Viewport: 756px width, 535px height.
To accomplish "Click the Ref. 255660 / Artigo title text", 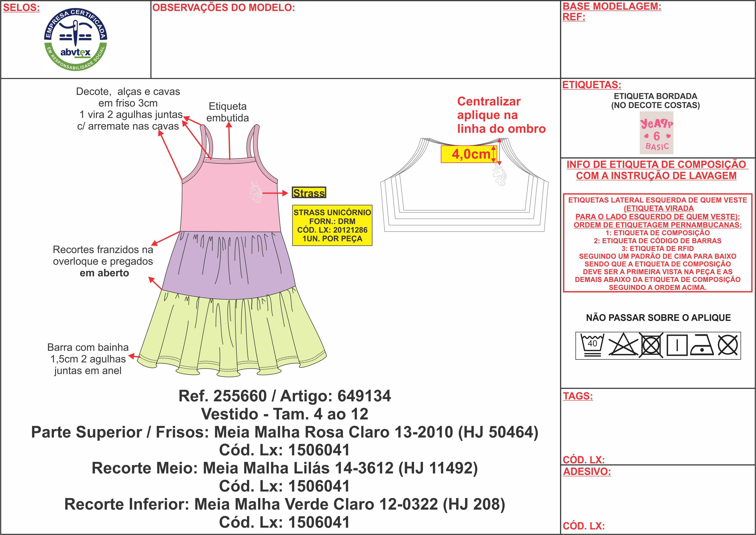I will tap(284, 396).
